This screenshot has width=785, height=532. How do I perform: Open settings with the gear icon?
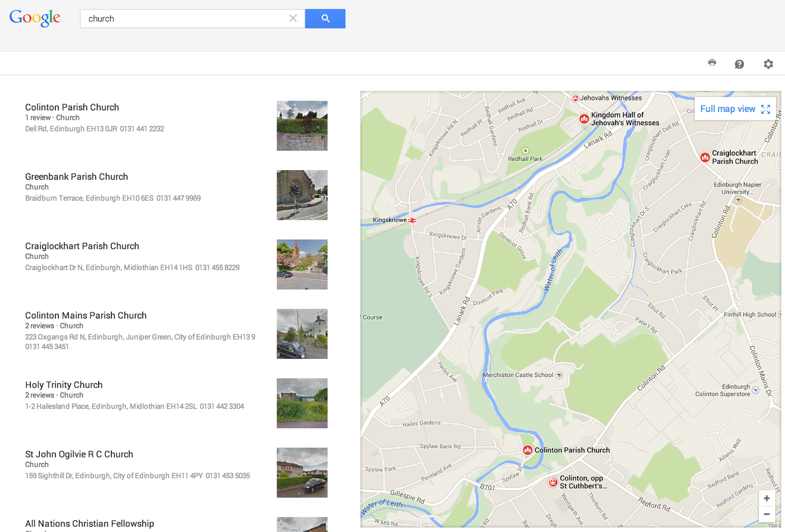[x=768, y=63]
